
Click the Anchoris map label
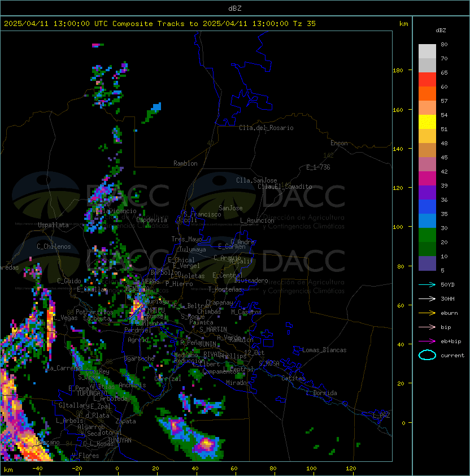pos(132,385)
